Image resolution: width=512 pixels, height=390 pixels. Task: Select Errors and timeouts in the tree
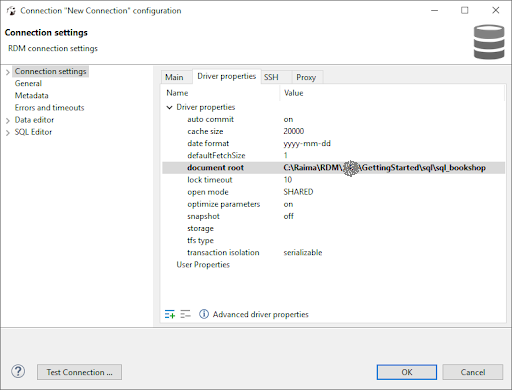point(49,108)
